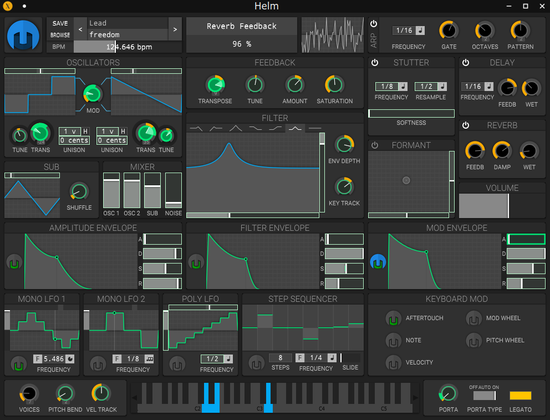Go to the previous patch arrow

80,29
